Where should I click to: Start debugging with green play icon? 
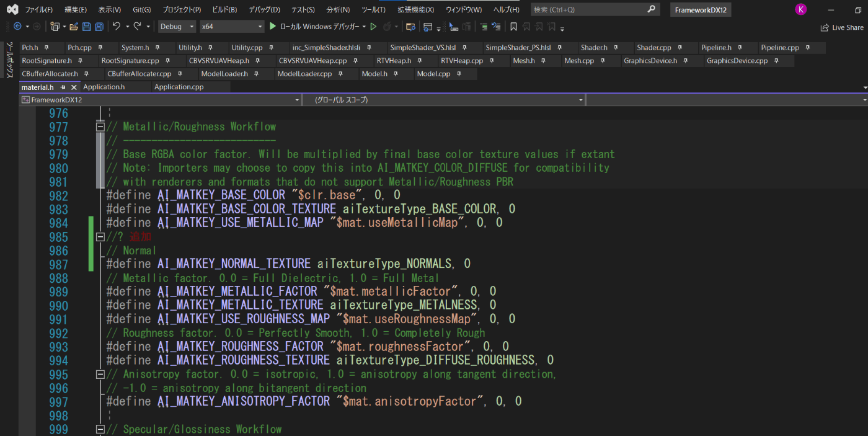273,26
